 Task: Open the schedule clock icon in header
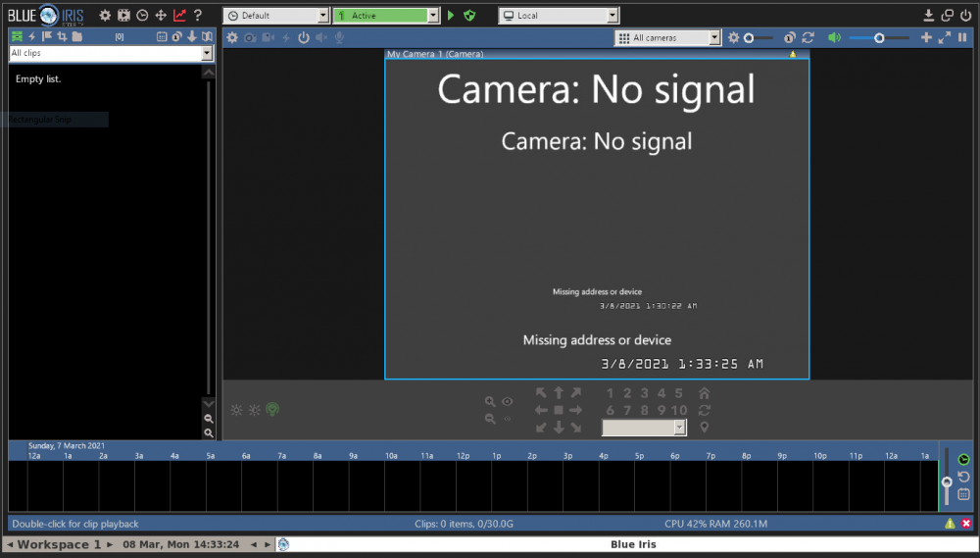click(142, 15)
